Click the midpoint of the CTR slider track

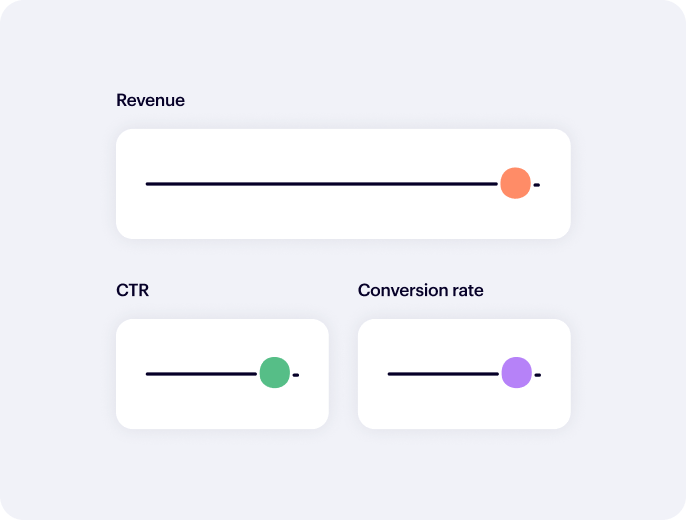click(222, 374)
